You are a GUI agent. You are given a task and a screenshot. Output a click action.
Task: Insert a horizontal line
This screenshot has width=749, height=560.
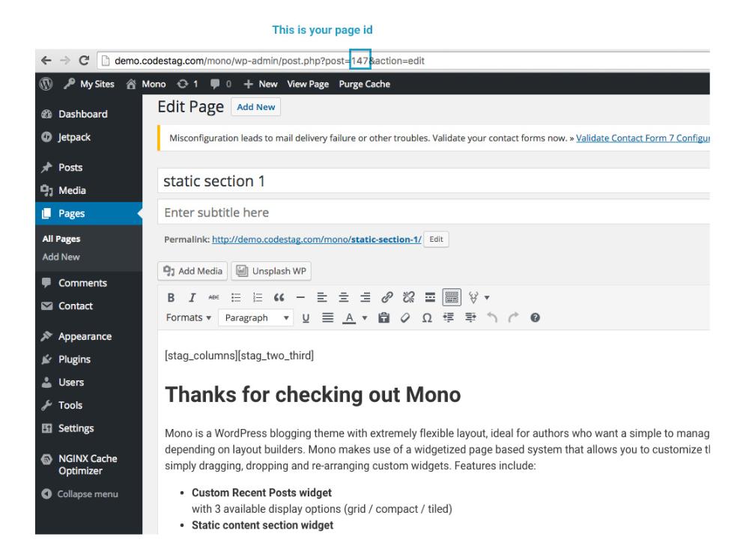click(300, 298)
